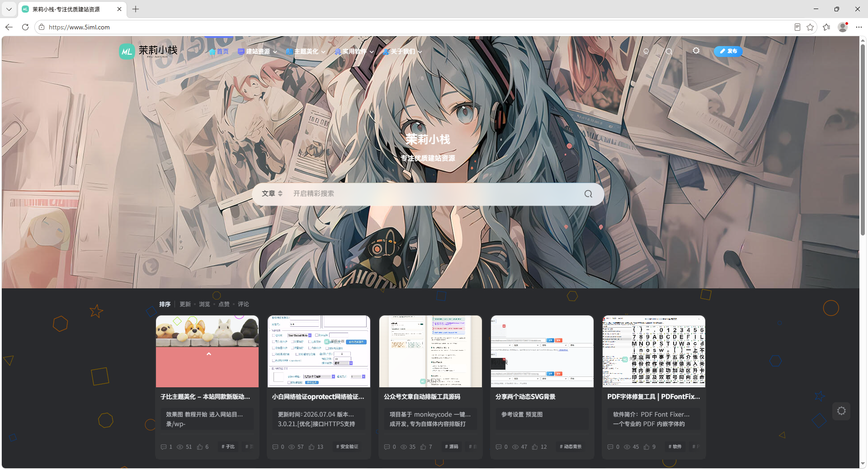Open the 公众号文章自动排版 post thumbnail
This screenshot has height=470, width=868.
point(430,351)
